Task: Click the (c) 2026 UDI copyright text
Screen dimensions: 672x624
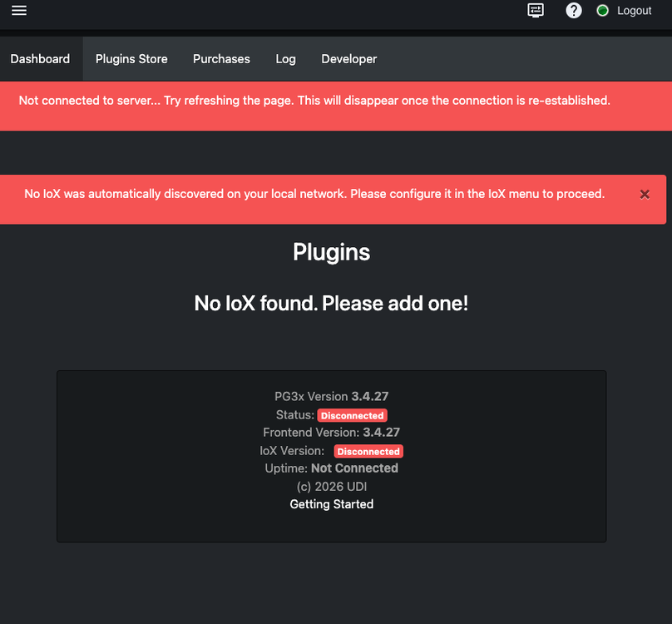Action: [x=332, y=487]
